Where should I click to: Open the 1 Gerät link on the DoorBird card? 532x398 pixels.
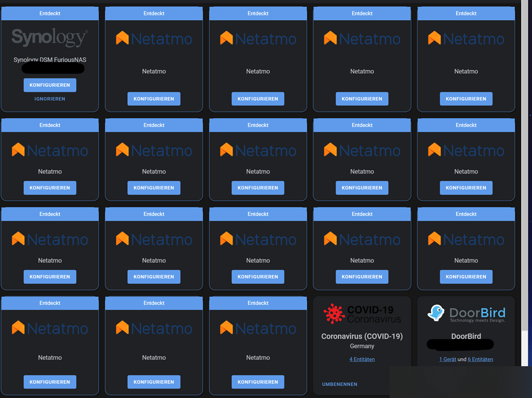[447, 359]
